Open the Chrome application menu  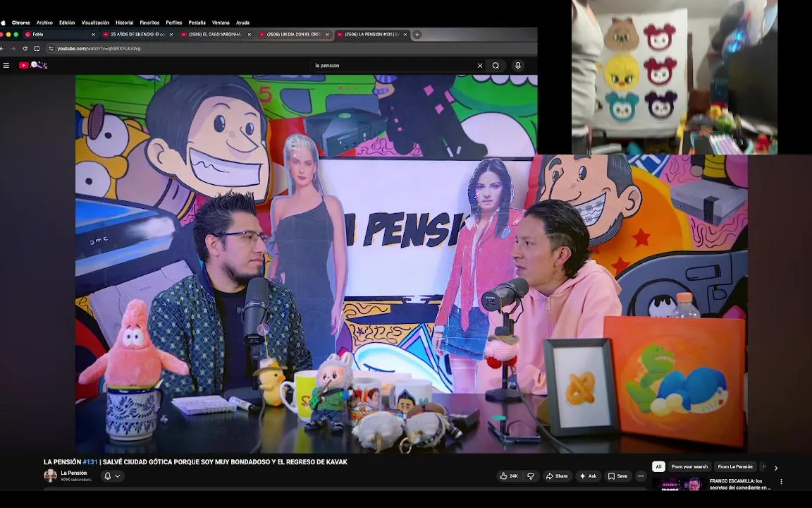(x=20, y=23)
